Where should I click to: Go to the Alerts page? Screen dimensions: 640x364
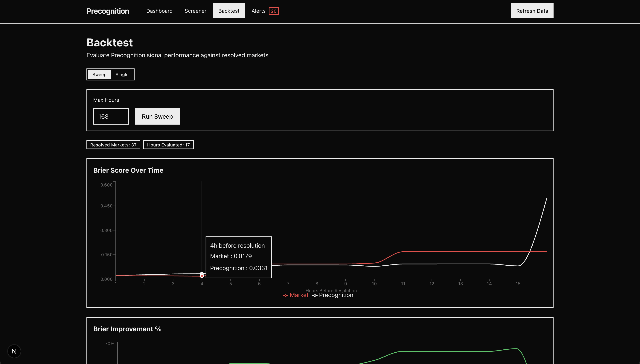pyautogui.click(x=258, y=11)
